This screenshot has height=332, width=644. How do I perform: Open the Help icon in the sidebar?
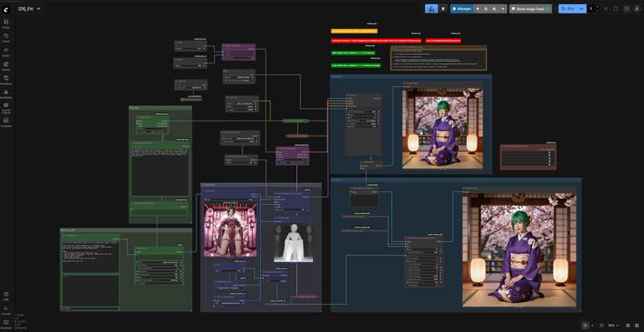pos(6,296)
